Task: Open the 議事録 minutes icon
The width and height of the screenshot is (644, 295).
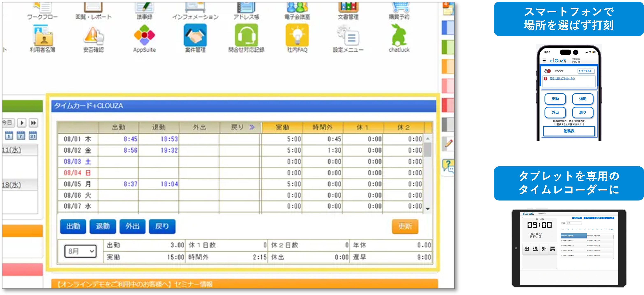Action: (x=144, y=10)
